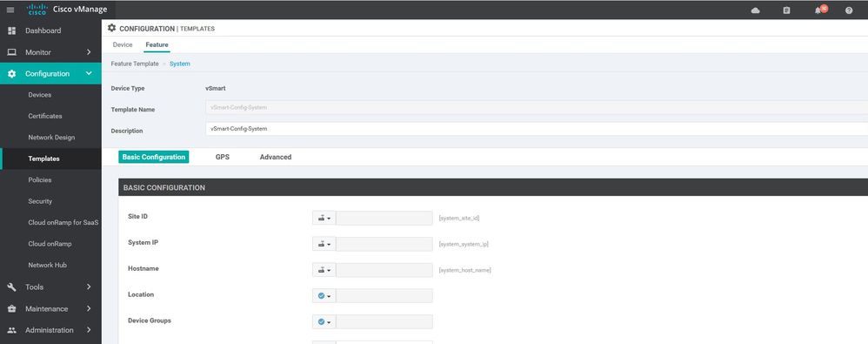Jump to the GPS section

point(223,158)
